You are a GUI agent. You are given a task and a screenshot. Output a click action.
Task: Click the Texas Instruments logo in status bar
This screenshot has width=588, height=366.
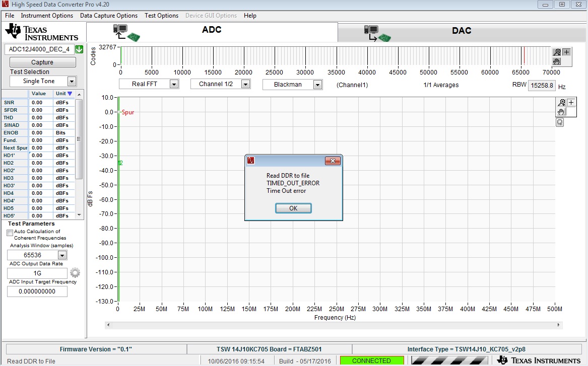pos(539,360)
